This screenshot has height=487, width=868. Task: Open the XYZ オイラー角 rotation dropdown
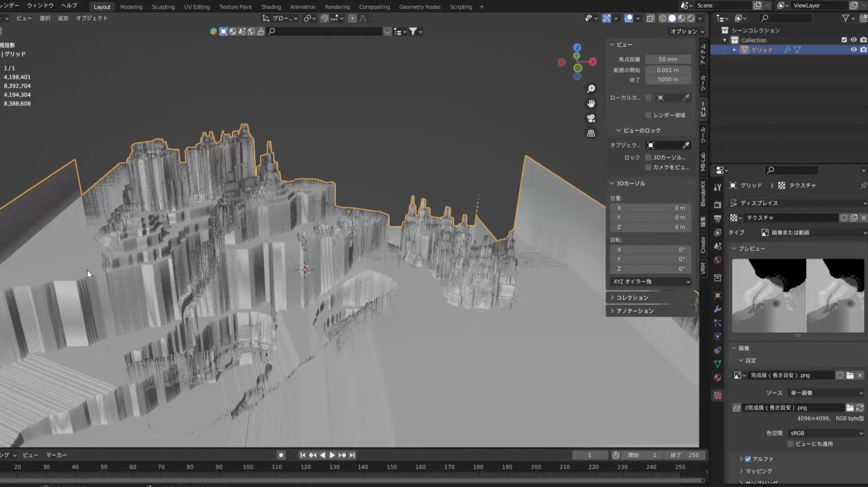[x=651, y=282]
